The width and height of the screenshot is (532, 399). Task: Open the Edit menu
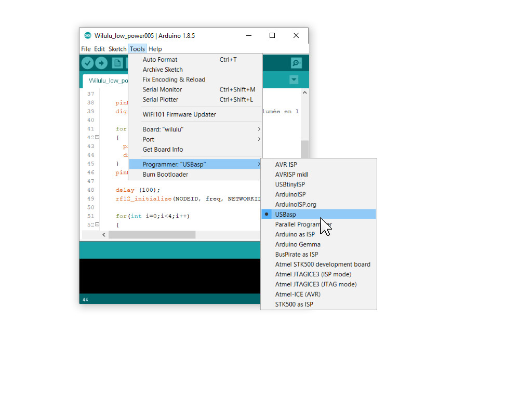tap(99, 49)
